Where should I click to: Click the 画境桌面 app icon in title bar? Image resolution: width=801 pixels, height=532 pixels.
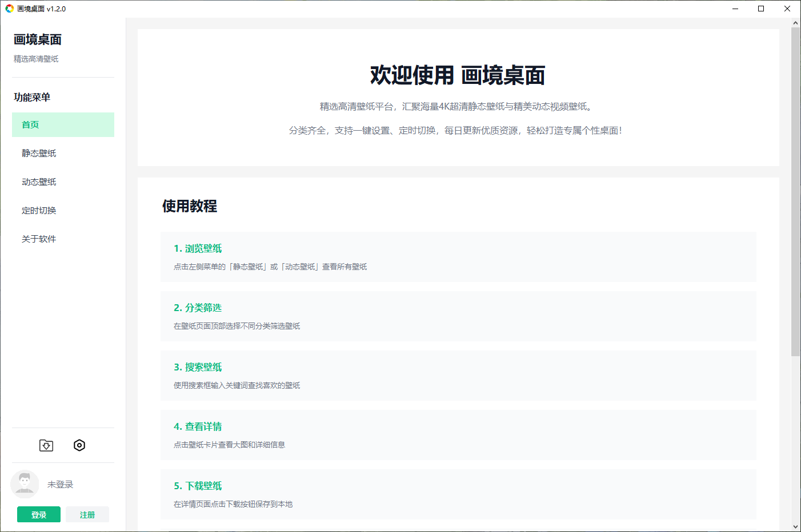(x=9, y=9)
